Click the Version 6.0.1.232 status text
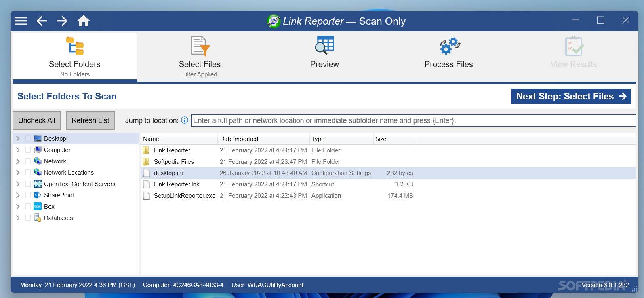The image size is (644, 298). [605, 285]
